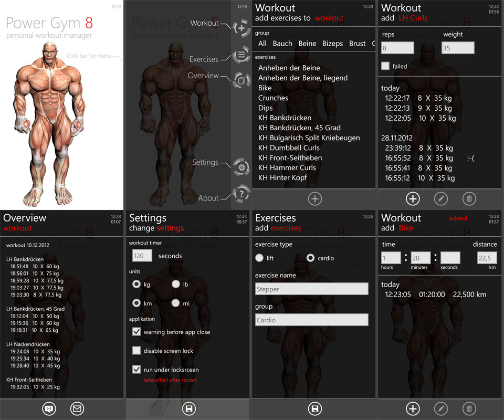Tap delete trash on Bike workout screen
This screenshot has height=420, width=504.
pos(469,409)
